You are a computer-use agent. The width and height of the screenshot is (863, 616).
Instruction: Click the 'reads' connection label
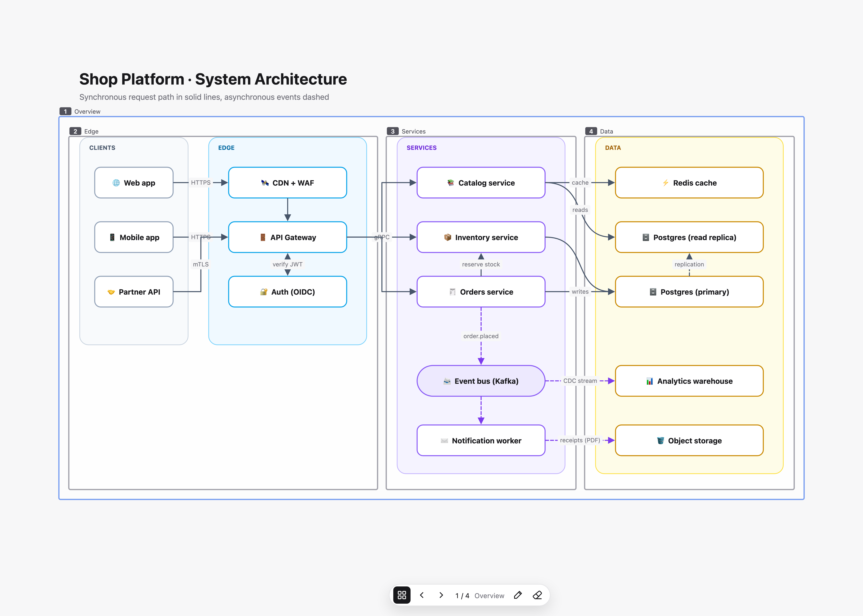pos(580,210)
